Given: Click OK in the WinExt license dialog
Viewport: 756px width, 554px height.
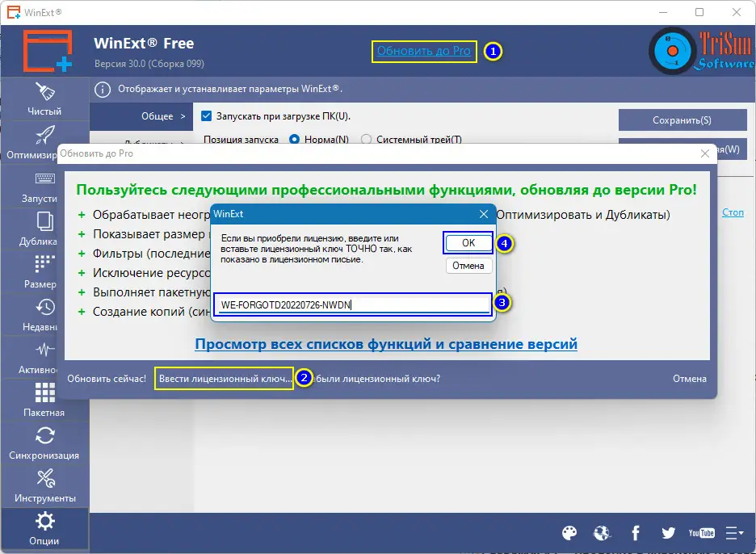Looking at the screenshot, I should pos(468,243).
